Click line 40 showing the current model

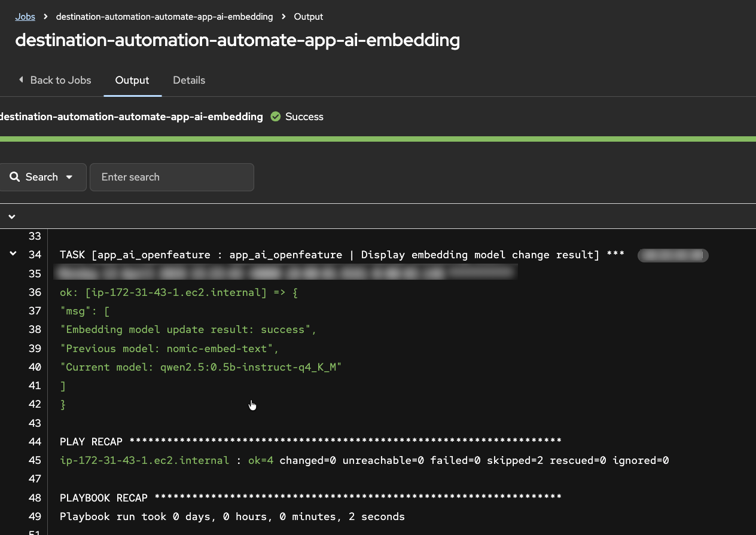click(200, 366)
